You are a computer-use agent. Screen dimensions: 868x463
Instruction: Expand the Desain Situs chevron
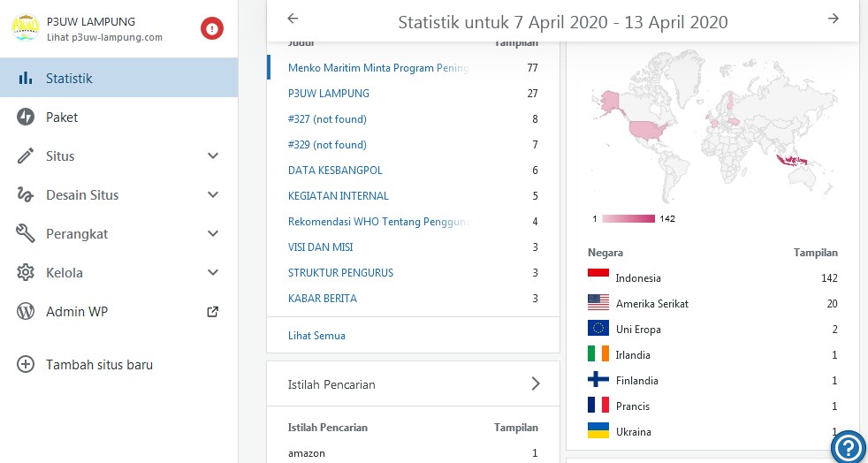point(212,194)
